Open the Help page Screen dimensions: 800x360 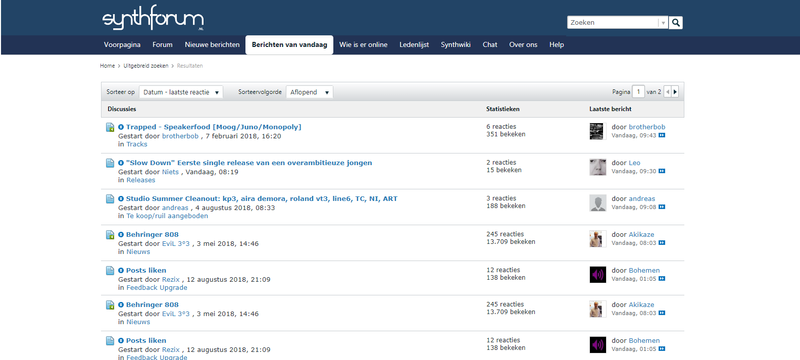point(557,45)
